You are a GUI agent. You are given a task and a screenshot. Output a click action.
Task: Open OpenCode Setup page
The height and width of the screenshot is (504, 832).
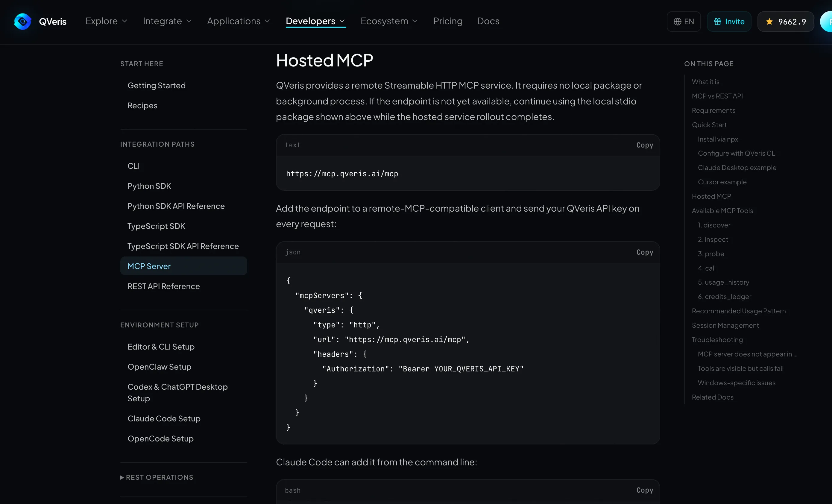coord(160,438)
